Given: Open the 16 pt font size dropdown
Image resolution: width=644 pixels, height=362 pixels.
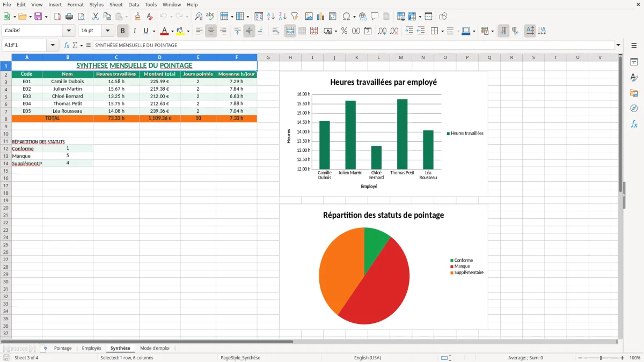Looking at the screenshot, I should pos(107,31).
